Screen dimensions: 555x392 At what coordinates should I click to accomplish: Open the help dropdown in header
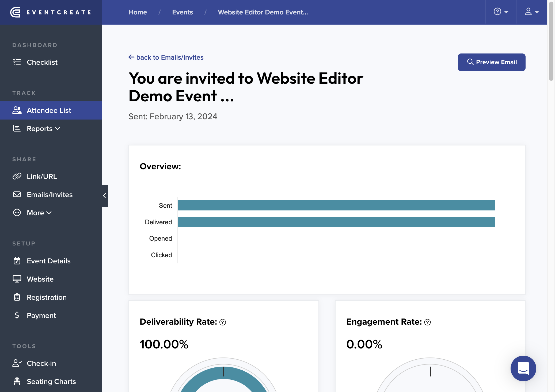pos(501,12)
